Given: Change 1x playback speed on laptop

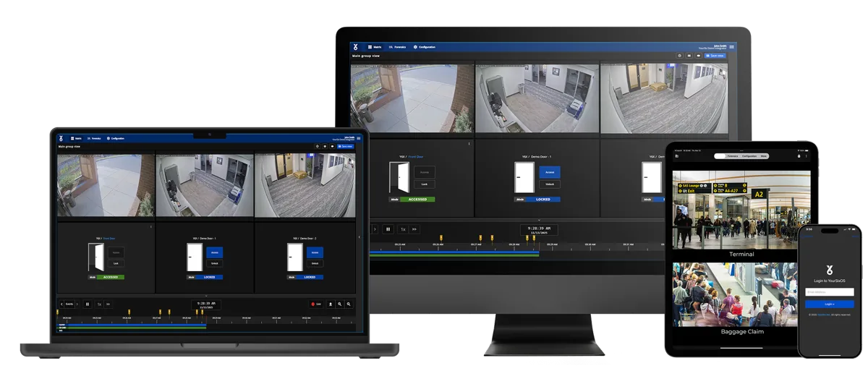Looking at the screenshot, I should [99, 304].
